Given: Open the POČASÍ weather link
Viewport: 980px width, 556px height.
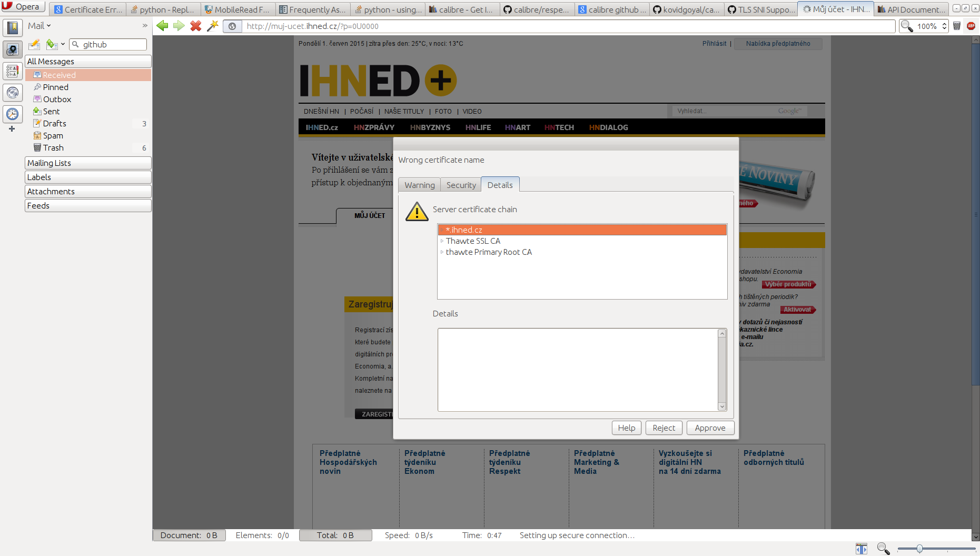Looking at the screenshot, I should click(362, 112).
